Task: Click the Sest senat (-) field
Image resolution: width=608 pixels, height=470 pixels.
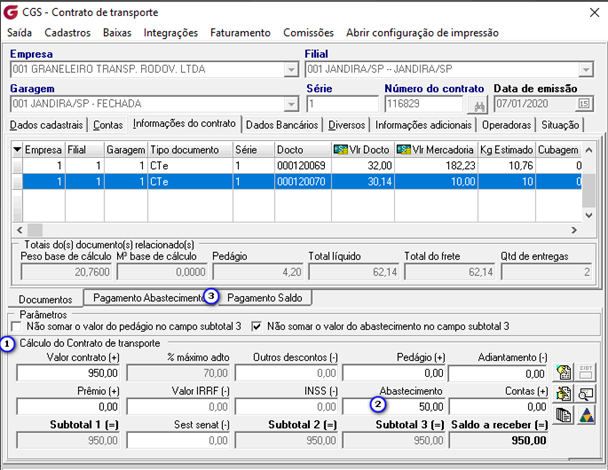Action: coord(178,441)
